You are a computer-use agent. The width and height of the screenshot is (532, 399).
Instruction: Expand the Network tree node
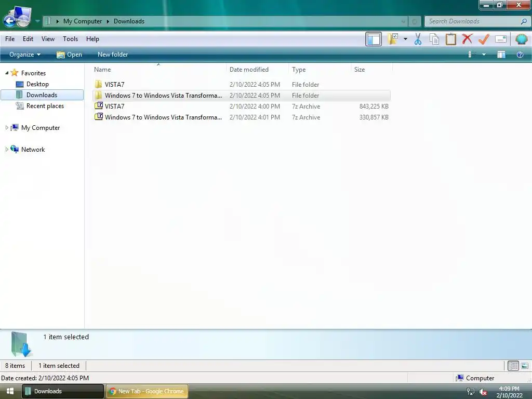pos(6,149)
